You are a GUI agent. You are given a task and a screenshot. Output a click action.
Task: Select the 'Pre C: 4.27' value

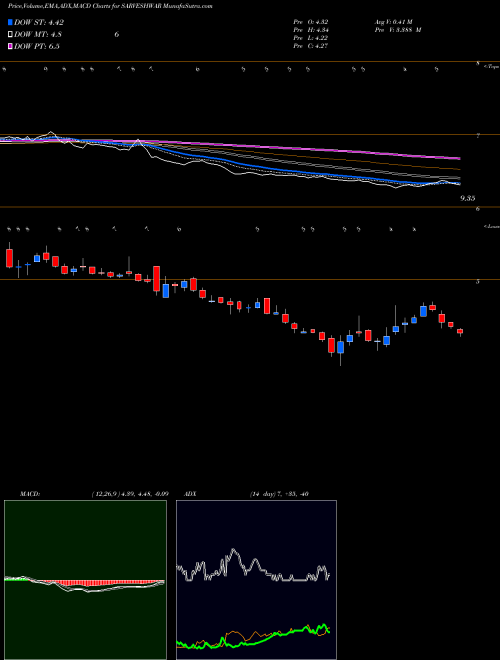311,46
